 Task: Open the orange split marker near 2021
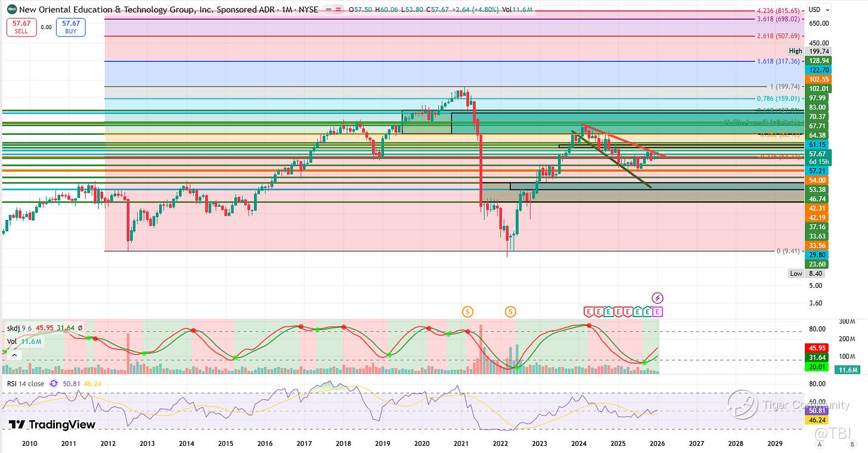coord(468,311)
